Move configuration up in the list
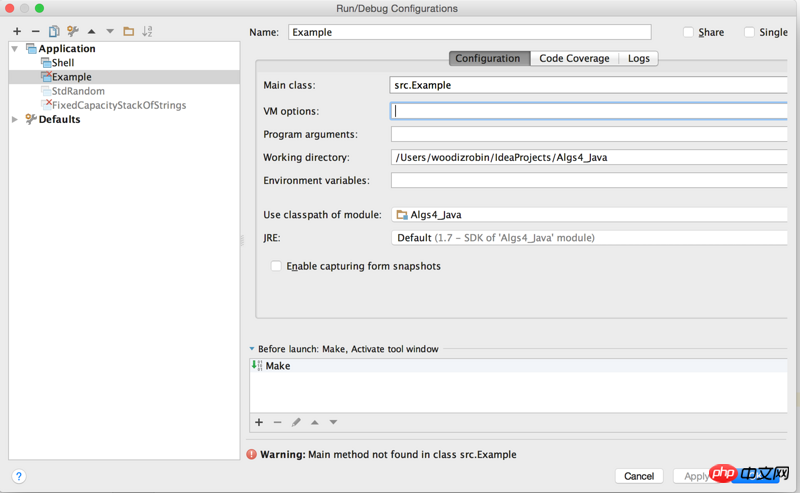Screen dimensions: 800x493 [91, 31]
